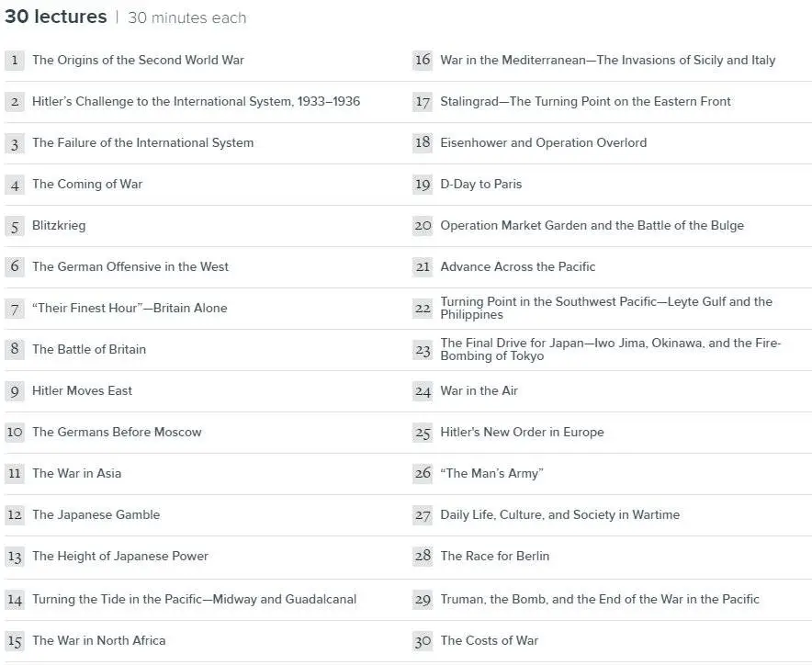Click the number 5 badge beside Blitzkrieg
The image size is (812, 665).
pyautogui.click(x=15, y=226)
